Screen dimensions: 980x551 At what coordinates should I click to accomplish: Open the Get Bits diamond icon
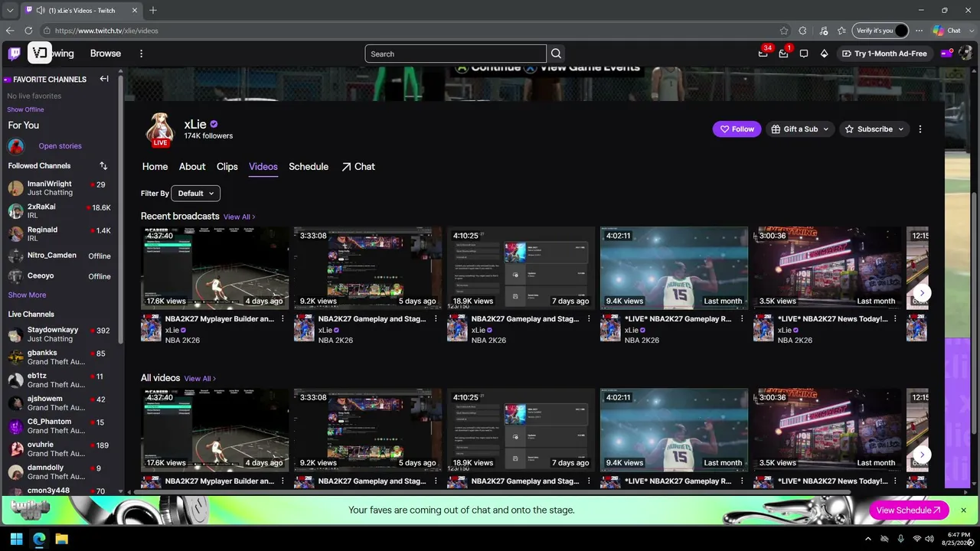tap(824, 54)
